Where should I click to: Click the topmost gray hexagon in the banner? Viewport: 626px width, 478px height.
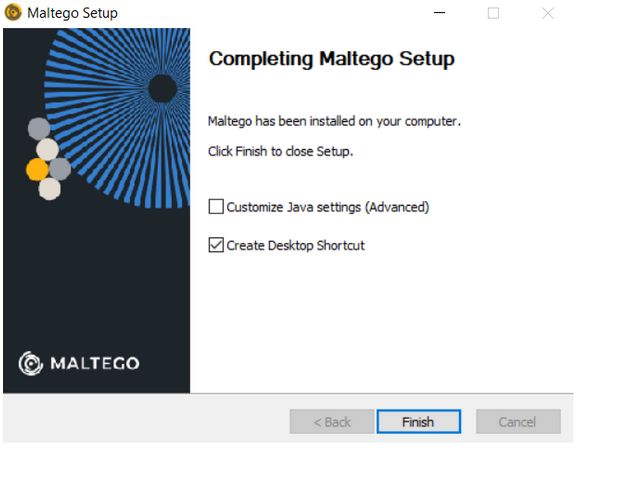click(x=38, y=129)
